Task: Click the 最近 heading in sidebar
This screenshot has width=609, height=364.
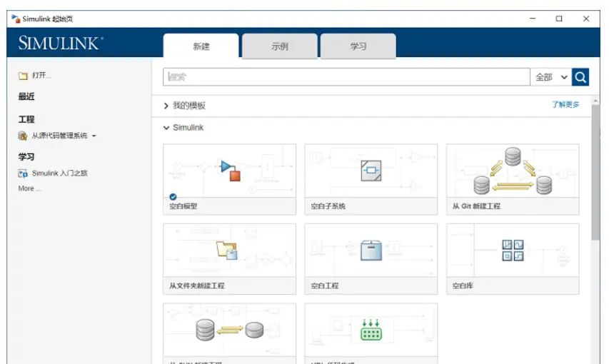Action: click(26, 96)
